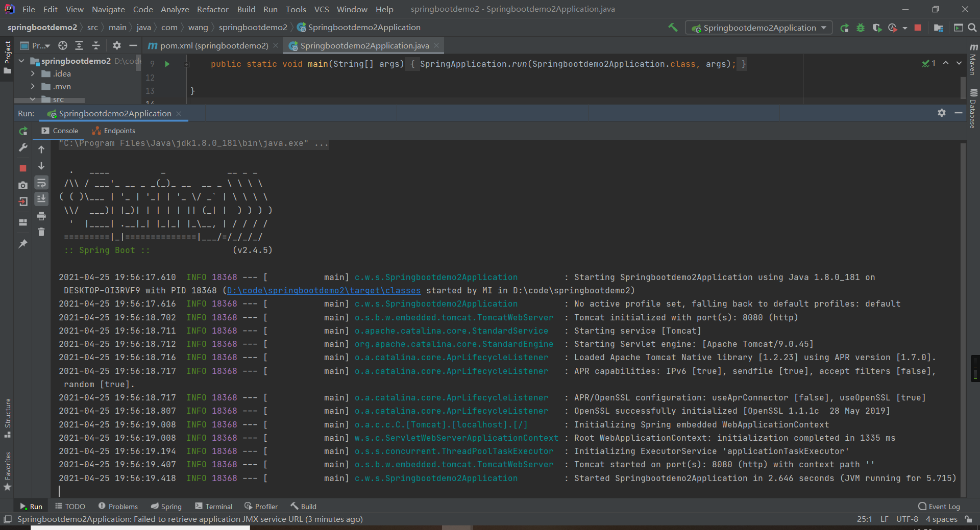Open the TODO tool window
The width and height of the screenshot is (980, 530).
[70, 507]
